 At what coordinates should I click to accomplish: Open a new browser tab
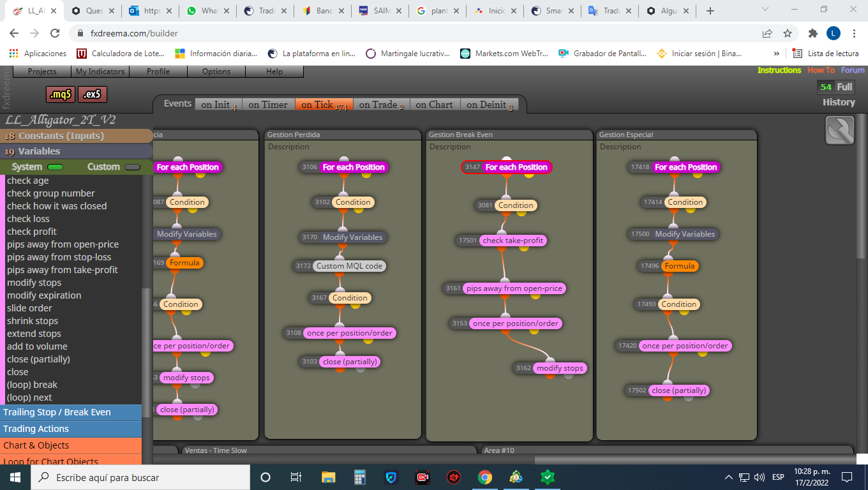coord(710,11)
